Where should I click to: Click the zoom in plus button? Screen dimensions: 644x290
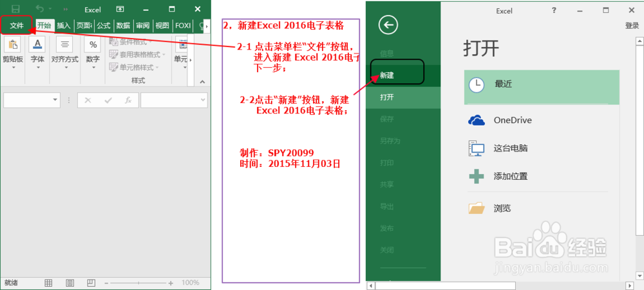171,283
